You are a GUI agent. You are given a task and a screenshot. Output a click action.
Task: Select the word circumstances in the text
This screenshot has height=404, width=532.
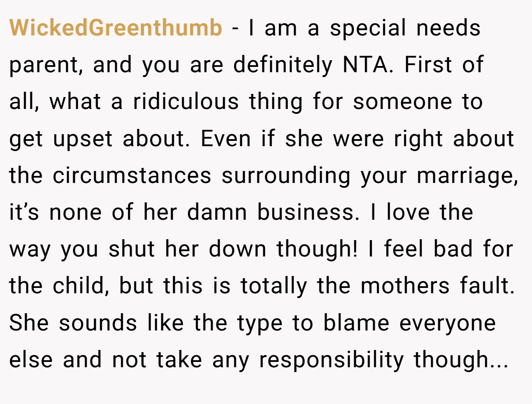(x=132, y=176)
